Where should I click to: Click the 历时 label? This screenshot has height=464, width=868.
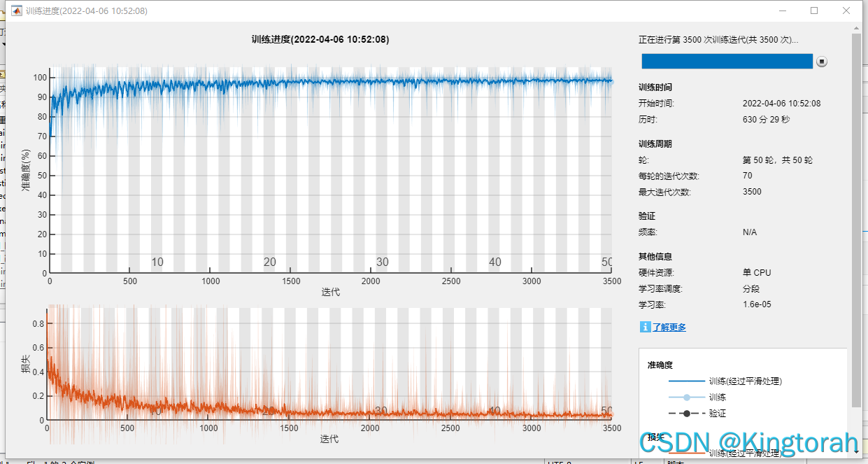648,119
